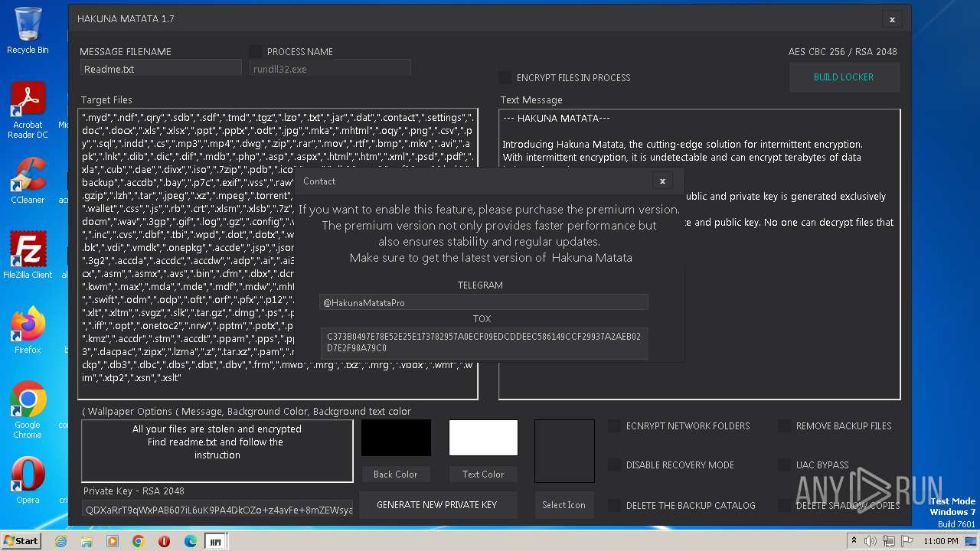
Task: Click the taskbar clock showing 11:00 PM
Action: coord(940,541)
